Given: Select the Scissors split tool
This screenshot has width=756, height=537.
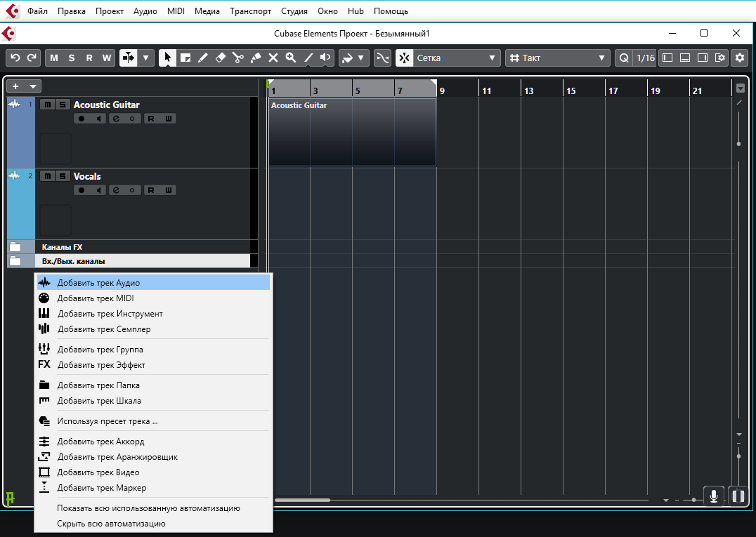Looking at the screenshot, I should tap(238, 58).
